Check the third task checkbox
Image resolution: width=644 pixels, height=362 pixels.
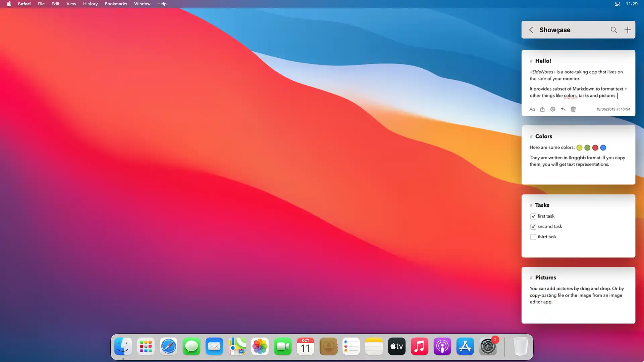pos(533,237)
